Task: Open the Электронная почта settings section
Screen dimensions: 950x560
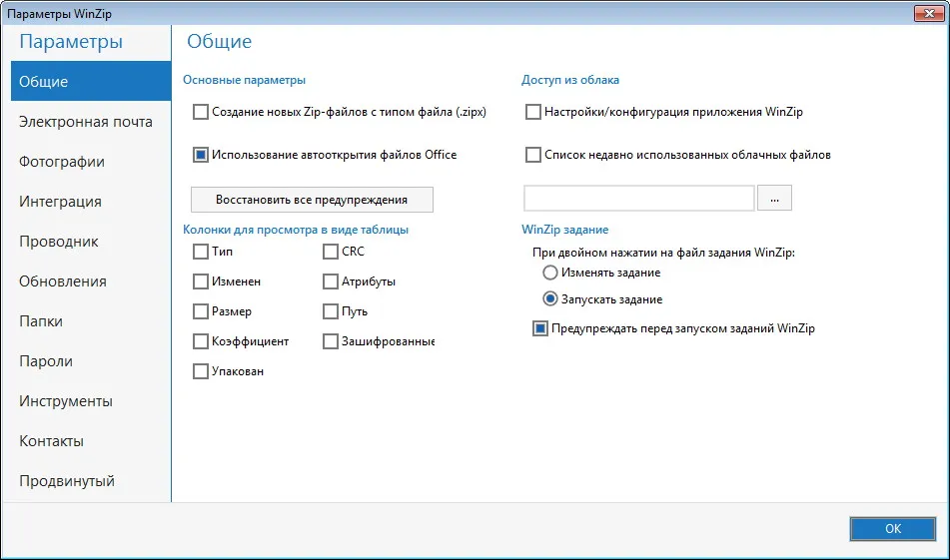Action: pyautogui.click(x=86, y=122)
